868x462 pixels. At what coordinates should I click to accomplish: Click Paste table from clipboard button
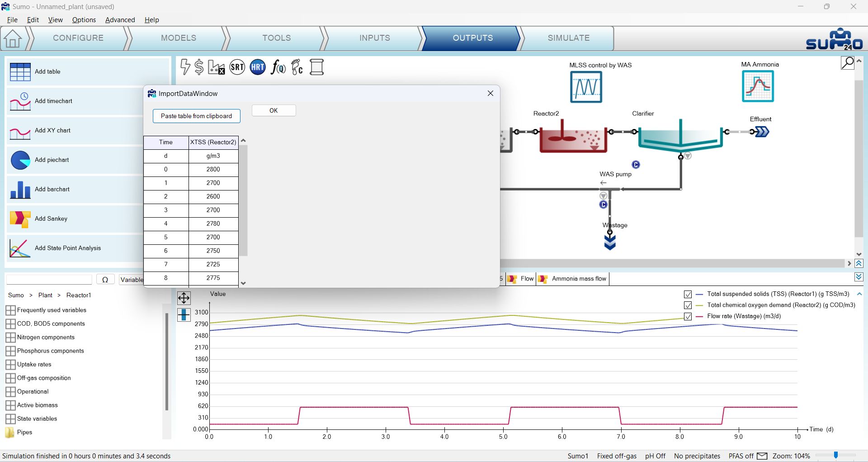(196, 116)
